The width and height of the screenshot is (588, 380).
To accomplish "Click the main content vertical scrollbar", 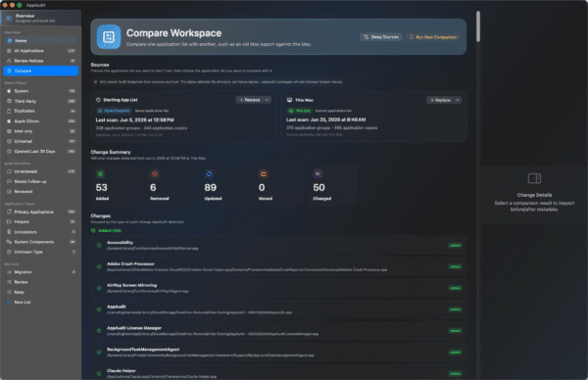I will (x=478, y=26).
